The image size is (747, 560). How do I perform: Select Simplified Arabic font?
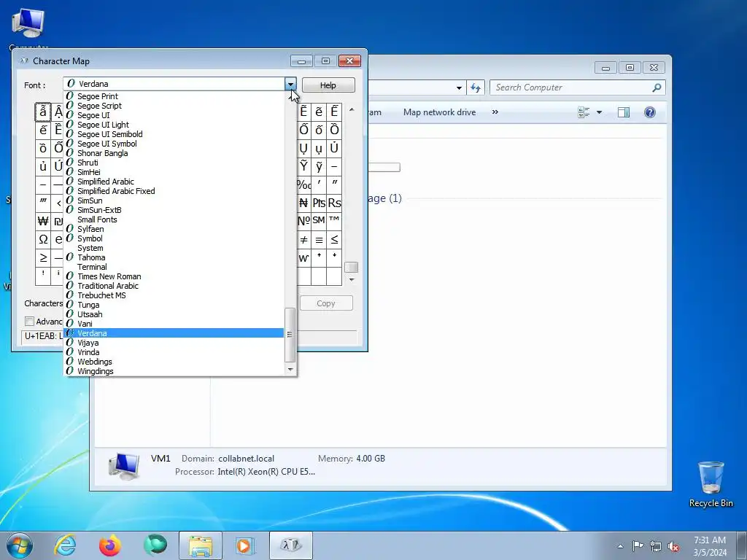pos(174,182)
